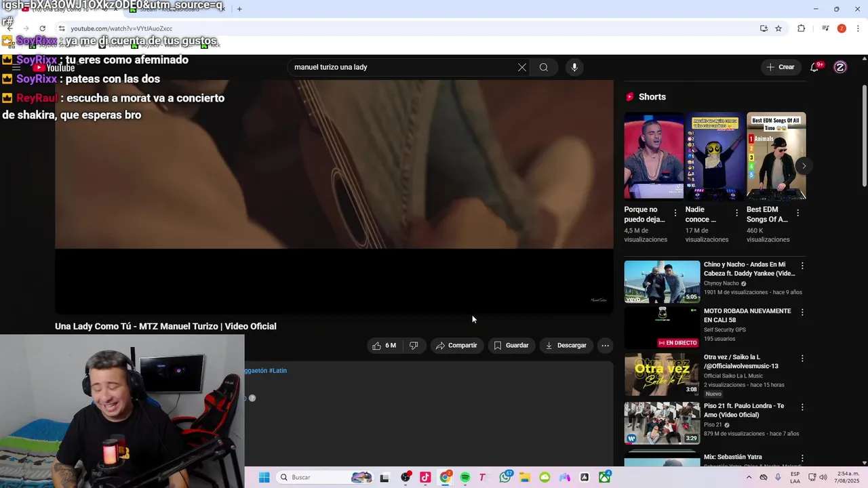Open Shorts "Porque no puedo deja..." thumbnail
868x488 pixels.
point(654,156)
